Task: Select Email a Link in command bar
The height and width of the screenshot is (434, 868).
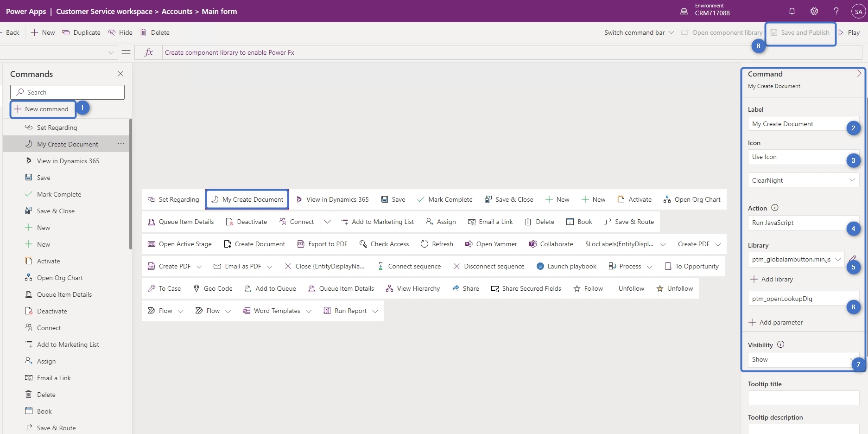Action: click(x=490, y=222)
